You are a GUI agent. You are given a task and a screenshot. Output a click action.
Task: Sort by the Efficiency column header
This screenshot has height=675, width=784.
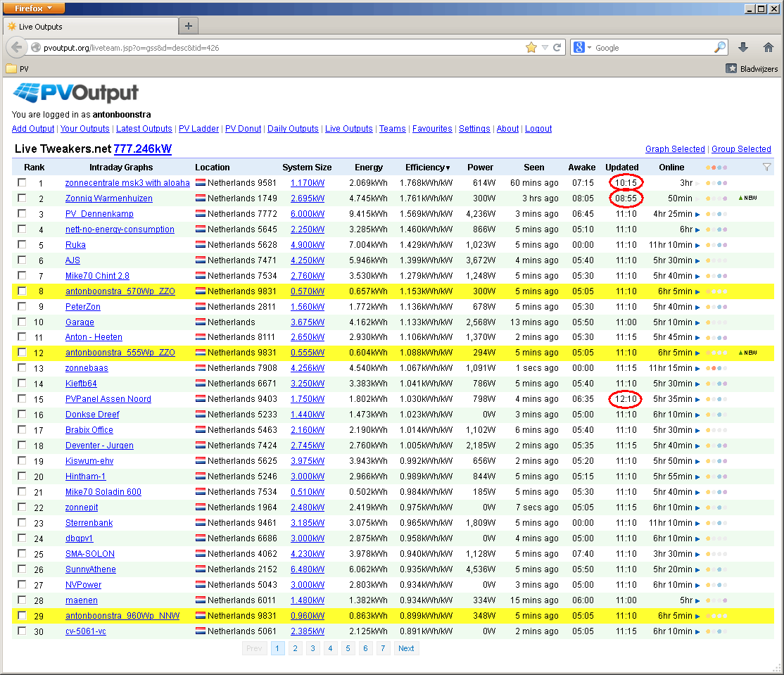pyautogui.click(x=427, y=168)
